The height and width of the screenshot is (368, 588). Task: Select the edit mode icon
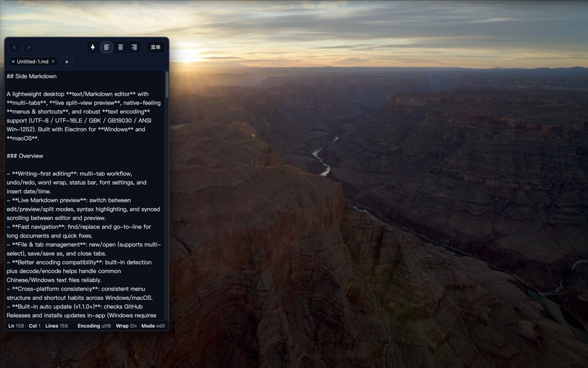pyautogui.click(x=106, y=47)
